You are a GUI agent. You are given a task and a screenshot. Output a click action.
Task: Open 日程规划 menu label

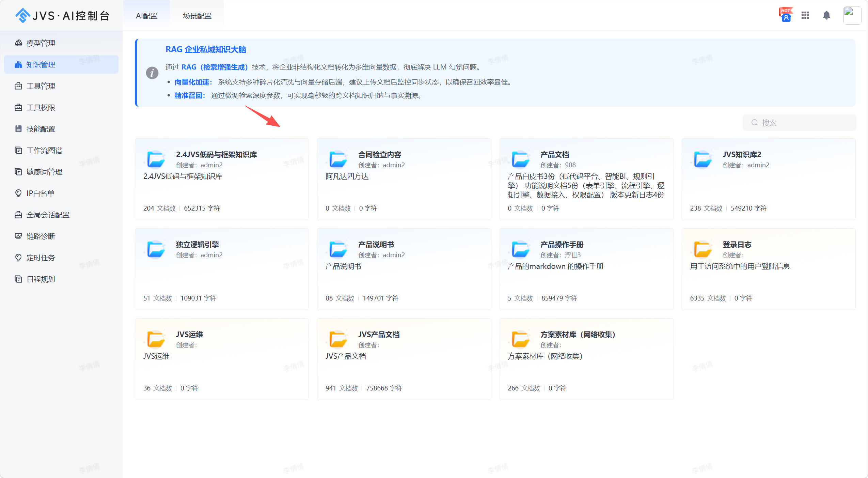[x=41, y=279]
